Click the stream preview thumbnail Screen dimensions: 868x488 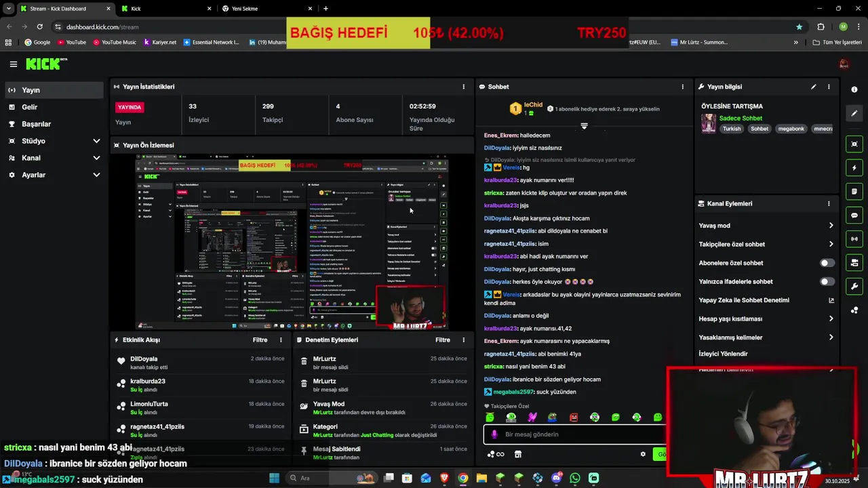point(292,242)
